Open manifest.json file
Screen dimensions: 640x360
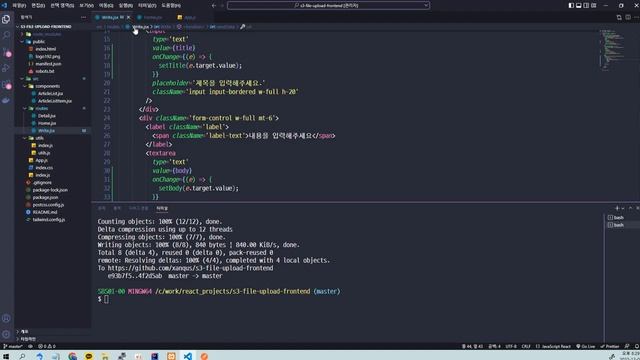point(48,64)
